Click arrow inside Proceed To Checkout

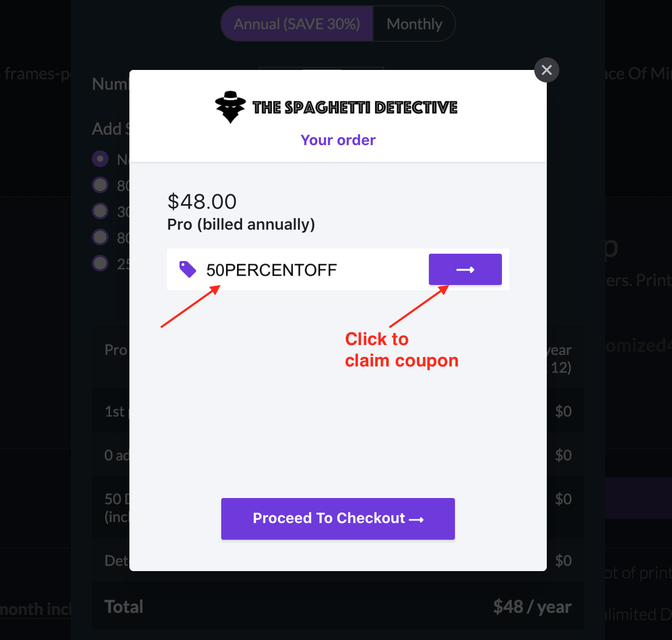click(416, 519)
